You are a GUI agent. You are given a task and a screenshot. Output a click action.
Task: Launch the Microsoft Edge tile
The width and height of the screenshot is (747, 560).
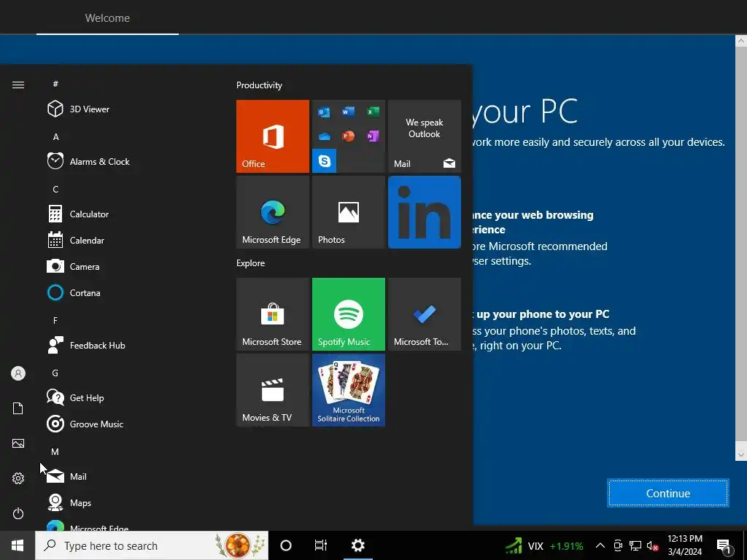[x=273, y=212]
